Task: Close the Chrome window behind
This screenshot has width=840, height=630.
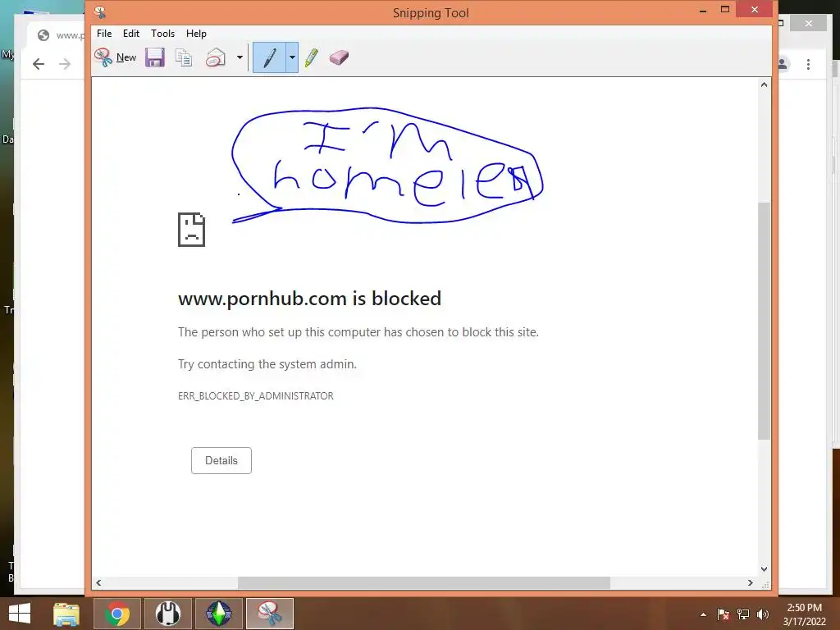Action: click(808, 23)
